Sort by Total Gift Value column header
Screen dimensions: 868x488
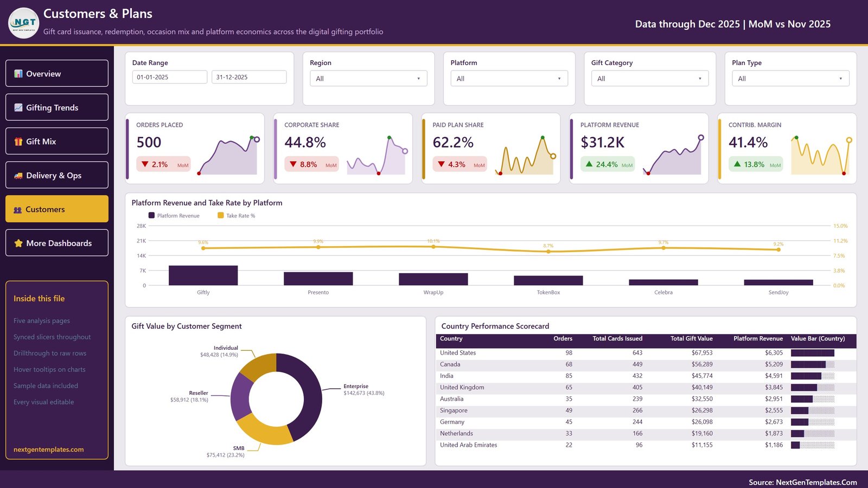pos(692,338)
